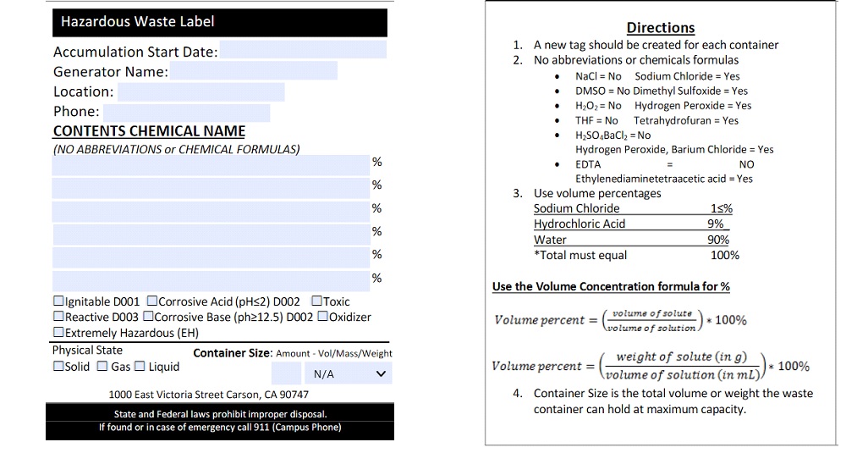Click the second chemical name field
This screenshot has width=868, height=453.
(211, 188)
